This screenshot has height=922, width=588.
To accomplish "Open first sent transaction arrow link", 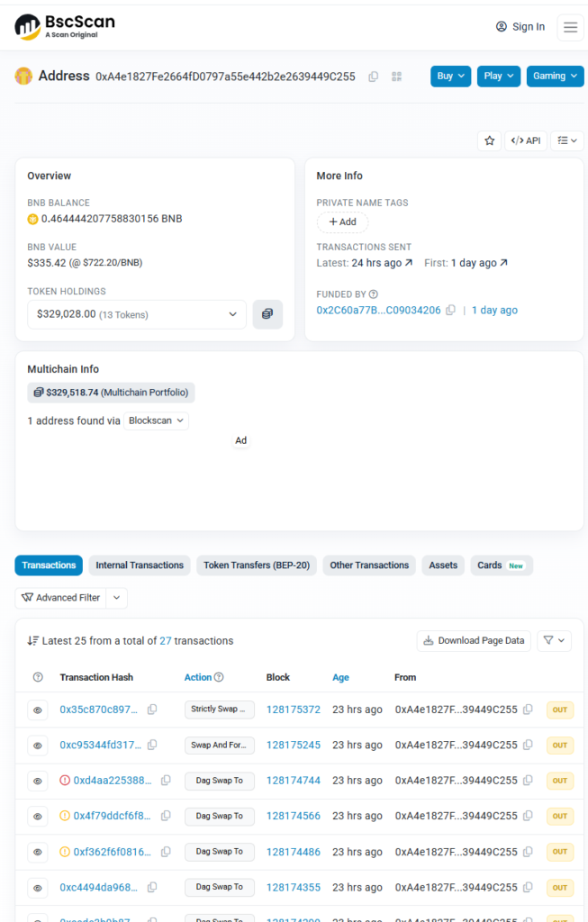I will [x=504, y=263].
